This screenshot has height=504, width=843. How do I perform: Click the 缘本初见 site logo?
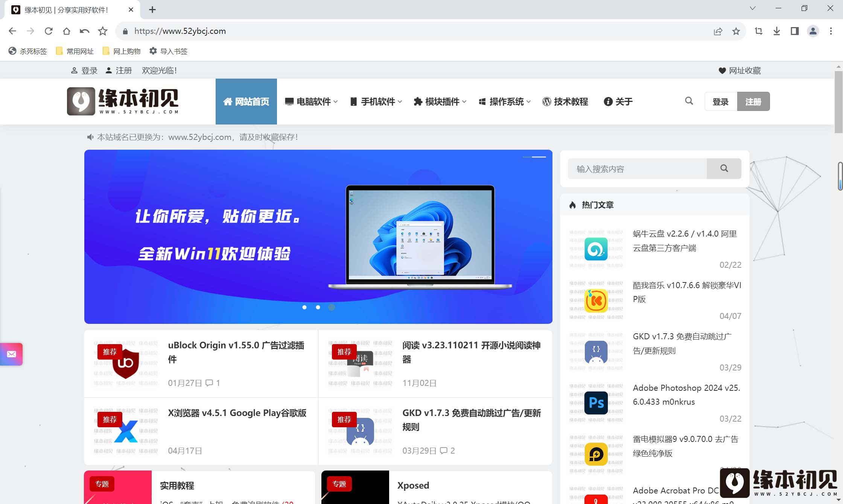click(123, 101)
